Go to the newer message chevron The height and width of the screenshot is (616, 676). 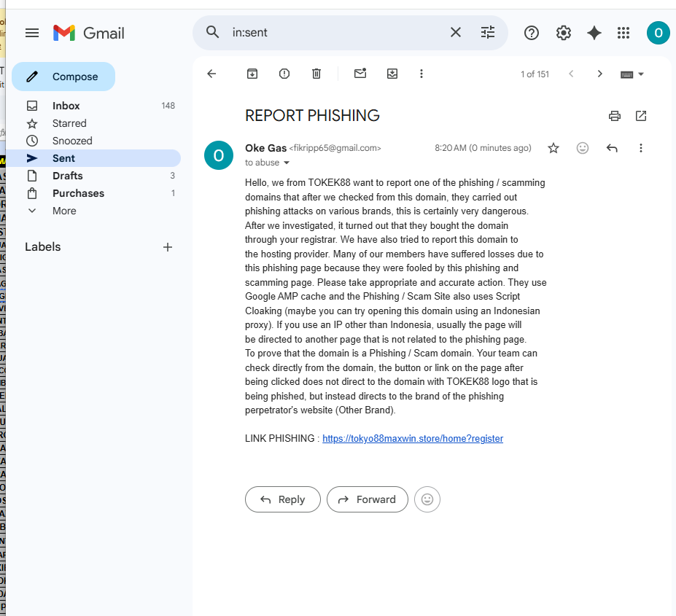tap(571, 74)
